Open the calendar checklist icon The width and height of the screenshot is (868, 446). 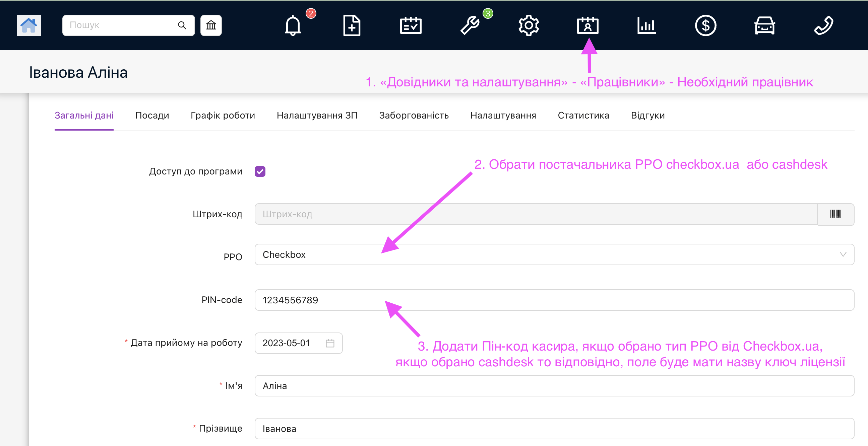[411, 25]
